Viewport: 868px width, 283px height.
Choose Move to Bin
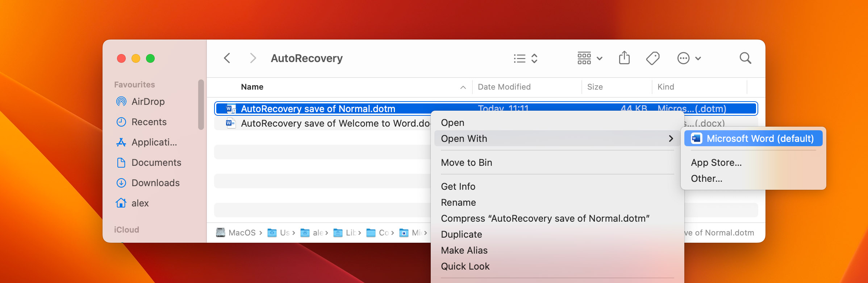557,163
